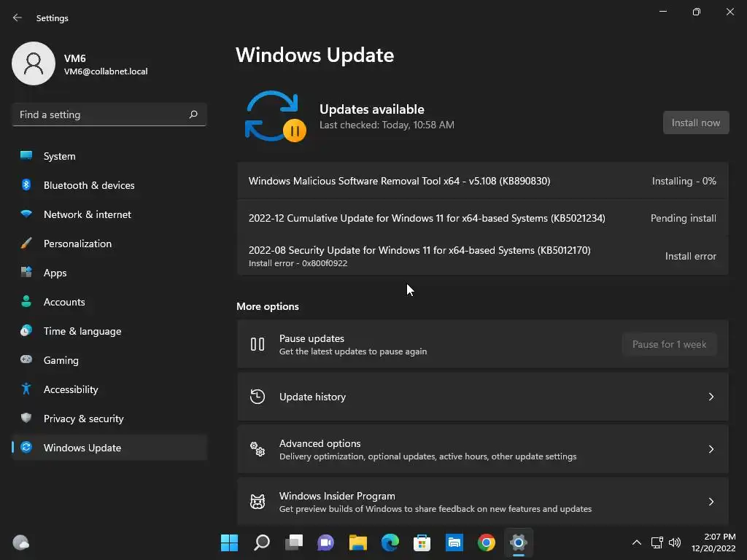Click the volume speaker icon in the tray

click(675, 542)
